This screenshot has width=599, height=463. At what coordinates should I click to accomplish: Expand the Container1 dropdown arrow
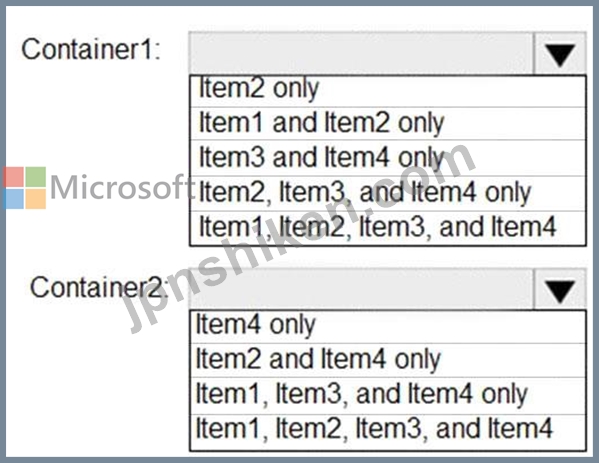click(x=560, y=54)
